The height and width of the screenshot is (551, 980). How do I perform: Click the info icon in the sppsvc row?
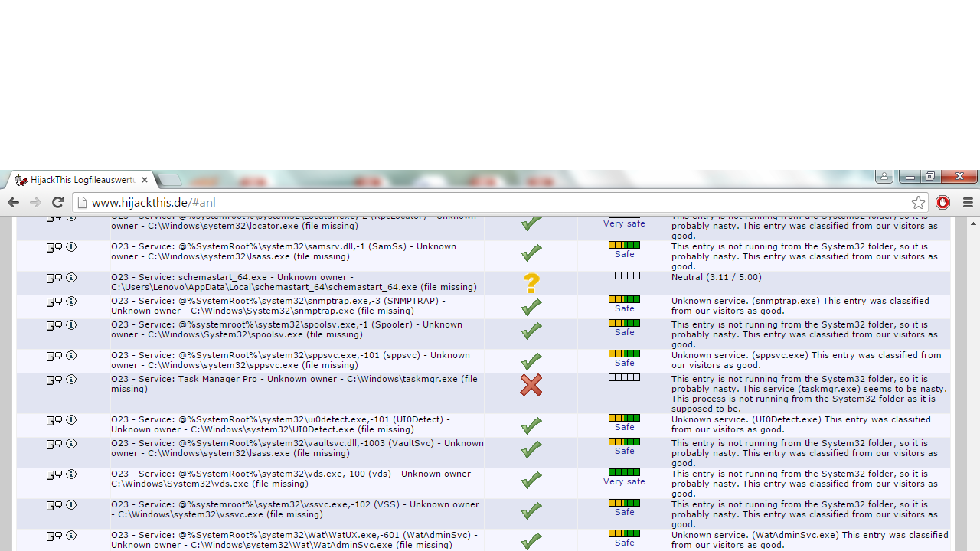click(71, 356)
